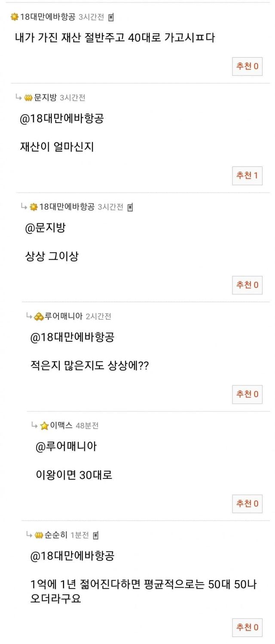Open the 이맥스 username in the comment header
This screenshot has width=275, height=644.
point(61,426)
